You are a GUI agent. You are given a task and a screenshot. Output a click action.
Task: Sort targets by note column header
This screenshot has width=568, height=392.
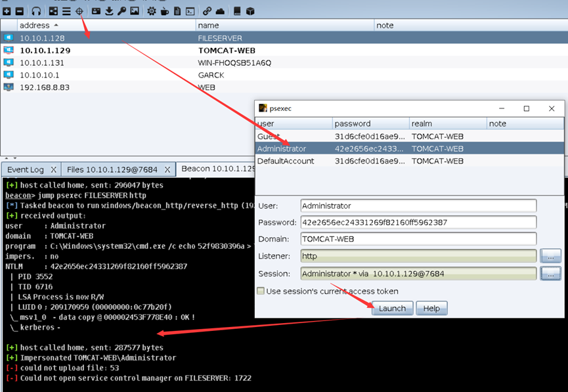click(471, 26)
